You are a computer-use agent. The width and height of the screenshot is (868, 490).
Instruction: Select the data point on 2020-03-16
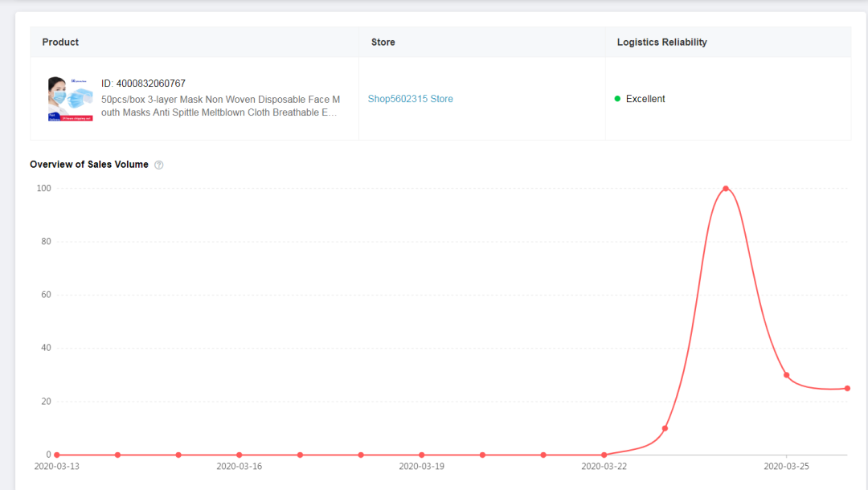click(239, 455)
